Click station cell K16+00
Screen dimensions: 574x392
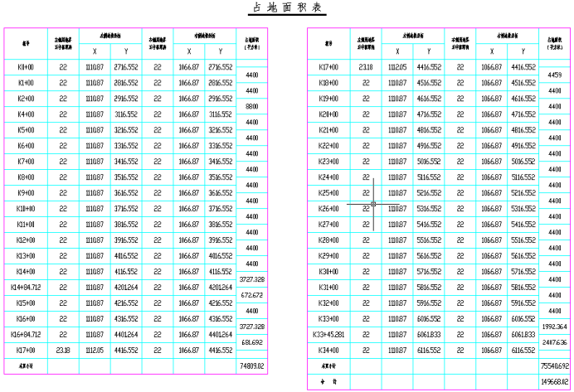(26, 319)
